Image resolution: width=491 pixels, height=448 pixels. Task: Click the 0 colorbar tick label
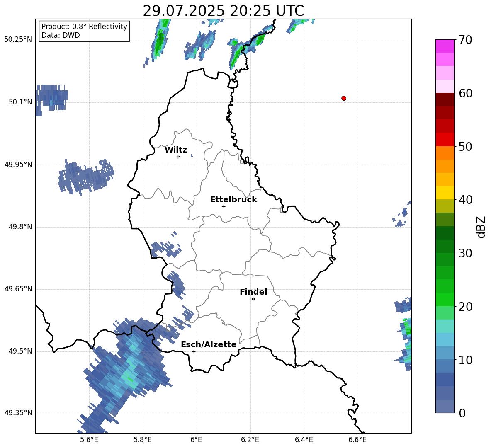tap(462, 413)
